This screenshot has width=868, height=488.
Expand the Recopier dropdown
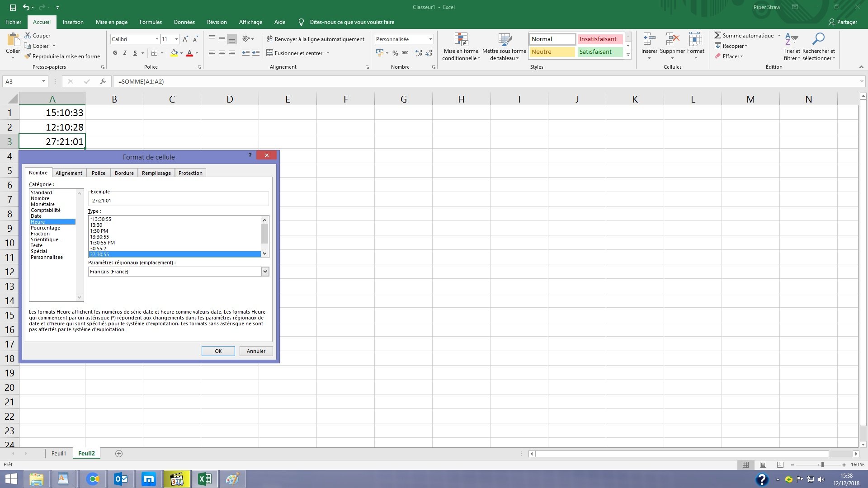tap(746, 46)
